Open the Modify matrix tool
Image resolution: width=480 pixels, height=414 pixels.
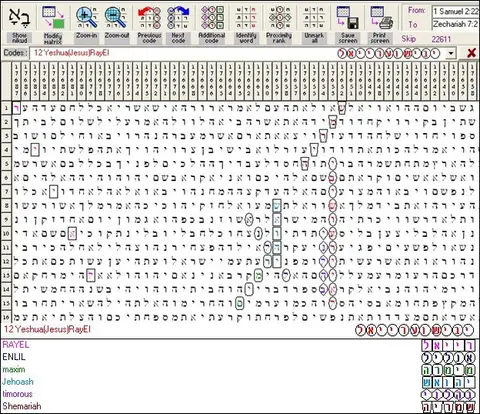coord(53,18)
